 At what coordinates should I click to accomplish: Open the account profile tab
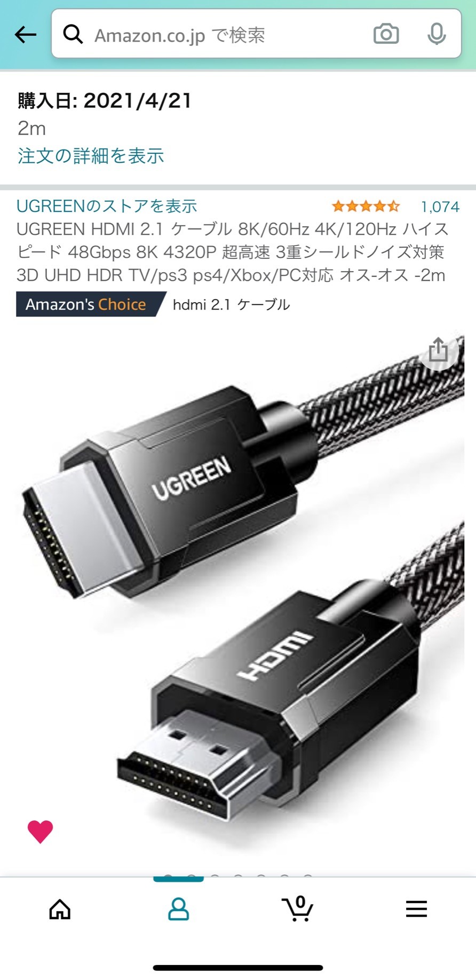point(178,909)
